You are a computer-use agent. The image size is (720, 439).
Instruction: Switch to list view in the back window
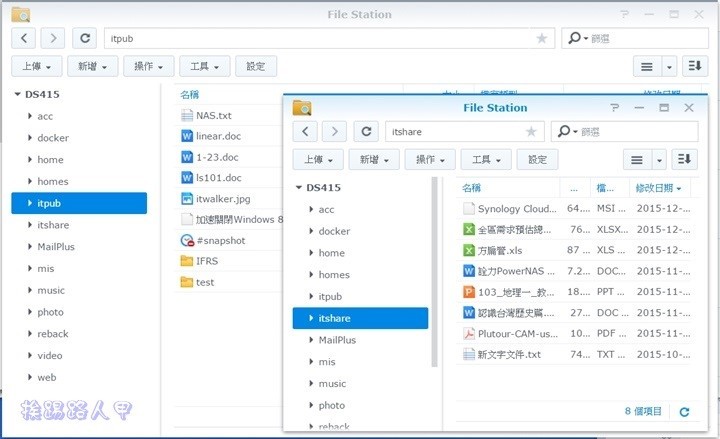[648, 67]
